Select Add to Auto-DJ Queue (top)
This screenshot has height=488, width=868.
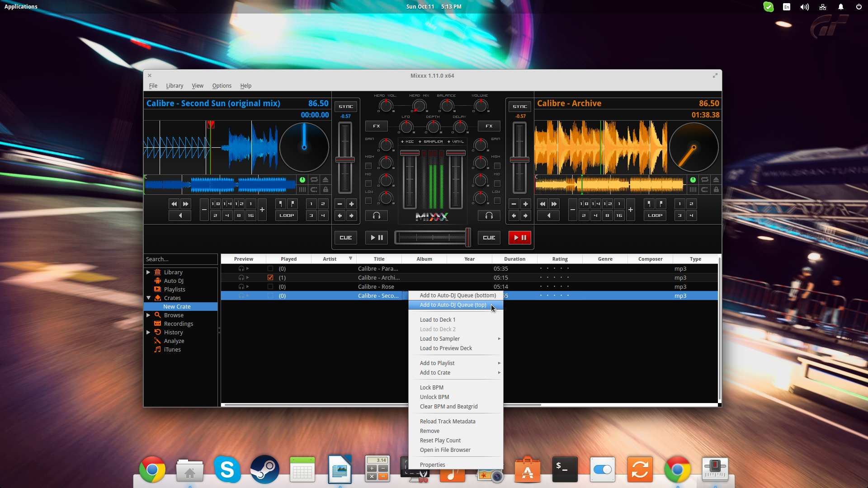[x=456, y=305]
